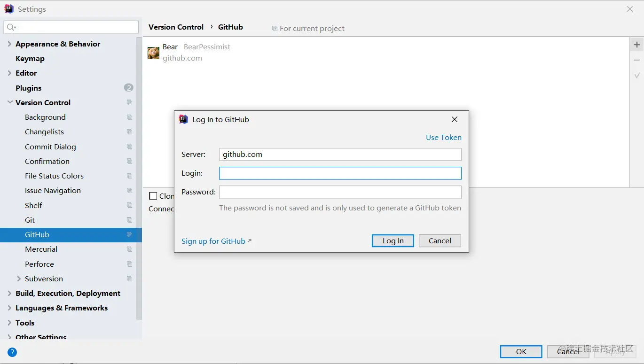
Task: Select the Git settings item
Action: tap(30, 220)
